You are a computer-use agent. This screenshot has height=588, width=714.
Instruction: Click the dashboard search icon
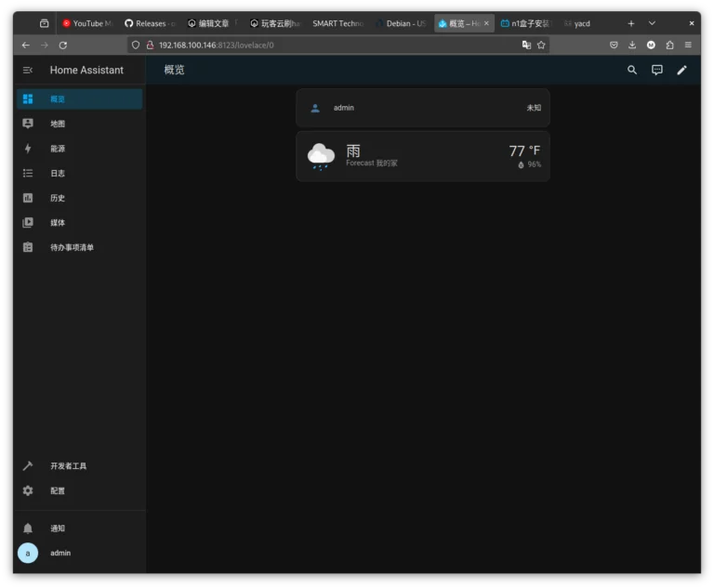click(632, 70)
